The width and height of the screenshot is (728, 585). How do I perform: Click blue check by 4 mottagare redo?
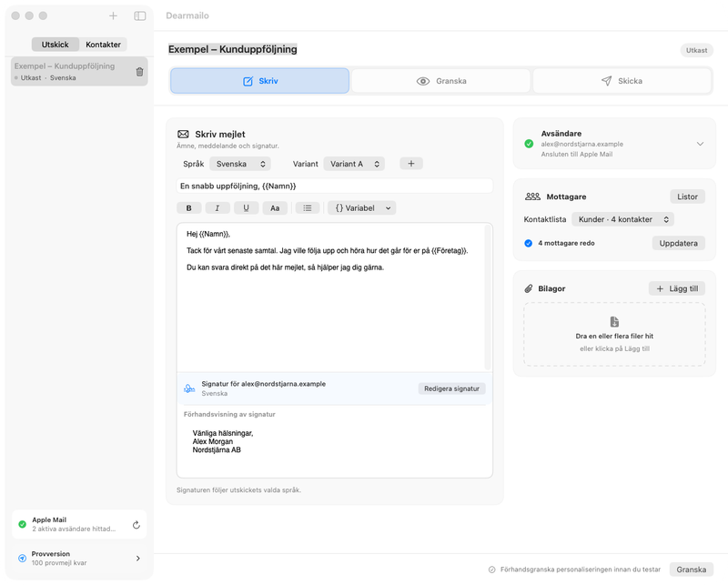point(529,243)
